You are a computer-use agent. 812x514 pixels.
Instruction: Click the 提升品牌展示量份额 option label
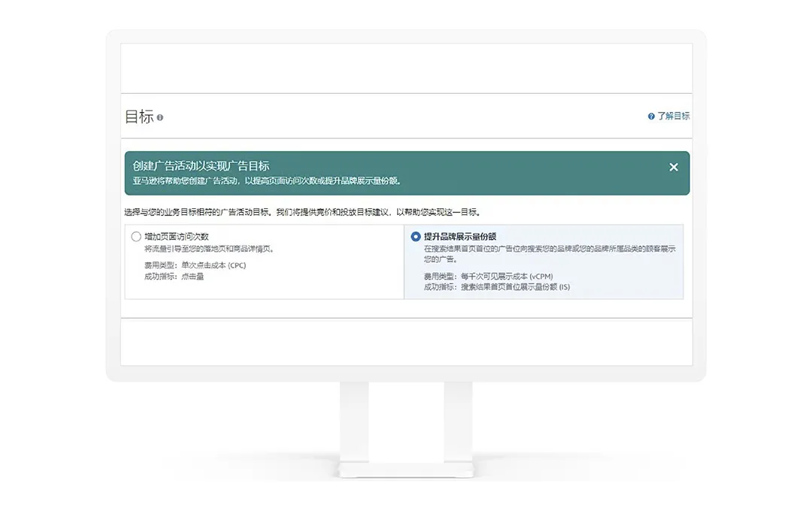[460, 237]
